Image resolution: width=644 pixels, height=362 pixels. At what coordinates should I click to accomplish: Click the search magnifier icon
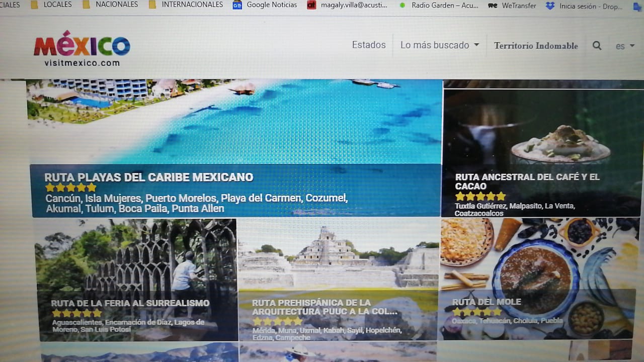[597, 45]
